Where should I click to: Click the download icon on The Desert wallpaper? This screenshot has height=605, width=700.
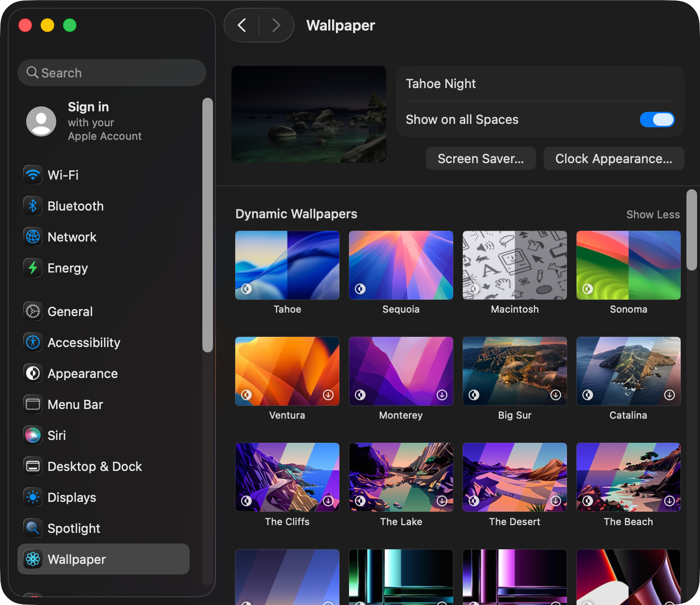click(556, 501)
